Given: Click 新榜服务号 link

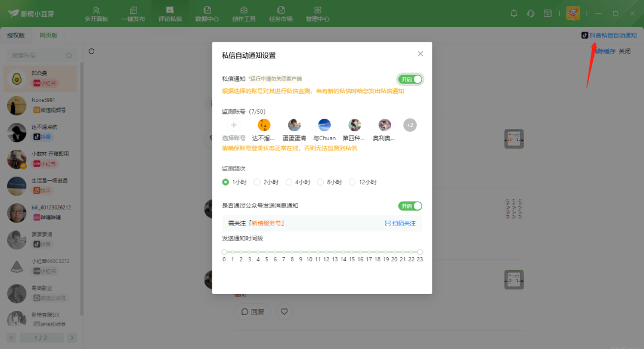Looking at the screenshot, I should (266, 223).
